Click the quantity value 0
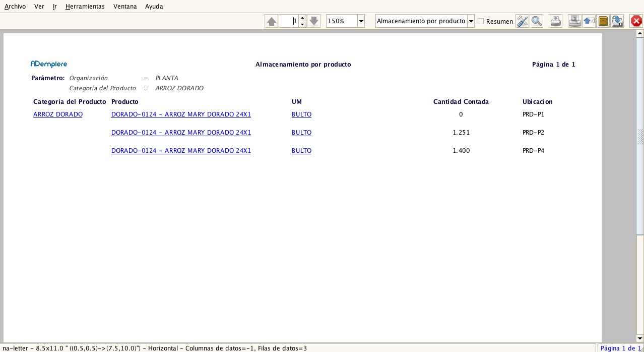Screen dimensions: 644x352 point(461,114)
